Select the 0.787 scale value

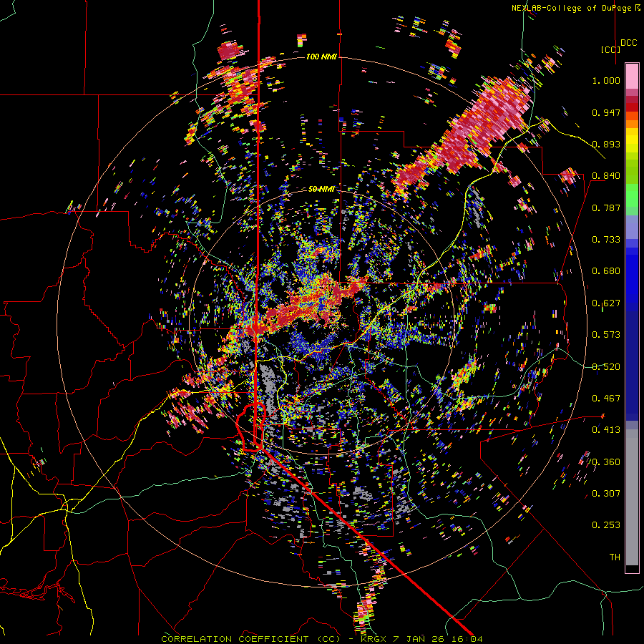pyautogui.click(x=606, y=208)
